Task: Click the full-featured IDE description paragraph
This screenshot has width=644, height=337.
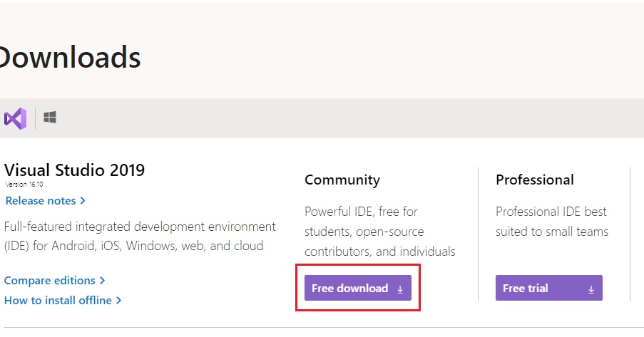Action: coord(140,236)
